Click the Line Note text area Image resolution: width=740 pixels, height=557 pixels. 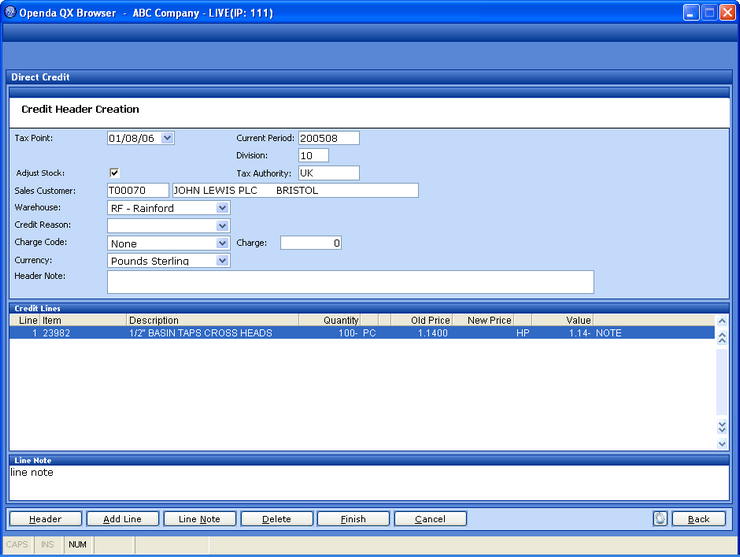[x=369, y=483]
